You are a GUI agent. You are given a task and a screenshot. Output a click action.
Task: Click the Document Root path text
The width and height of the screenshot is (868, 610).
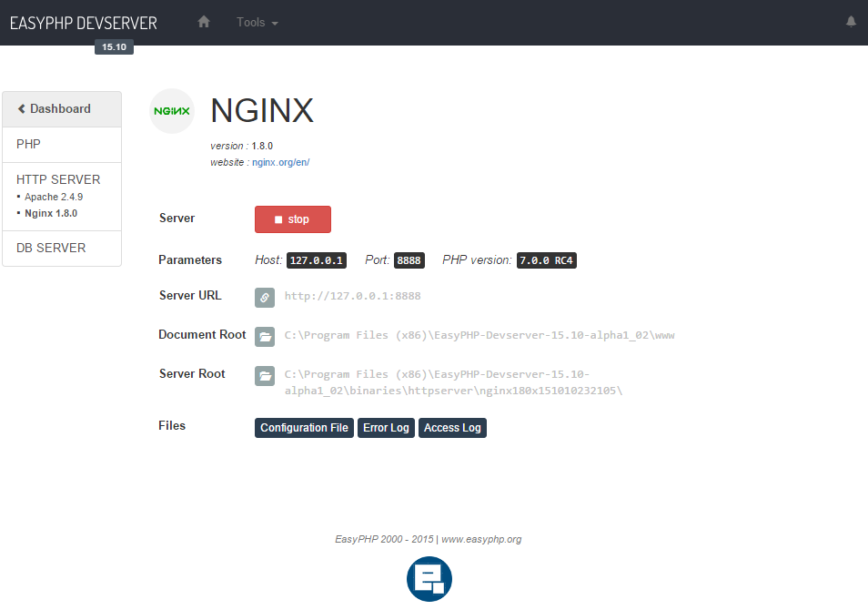(479, 335)
